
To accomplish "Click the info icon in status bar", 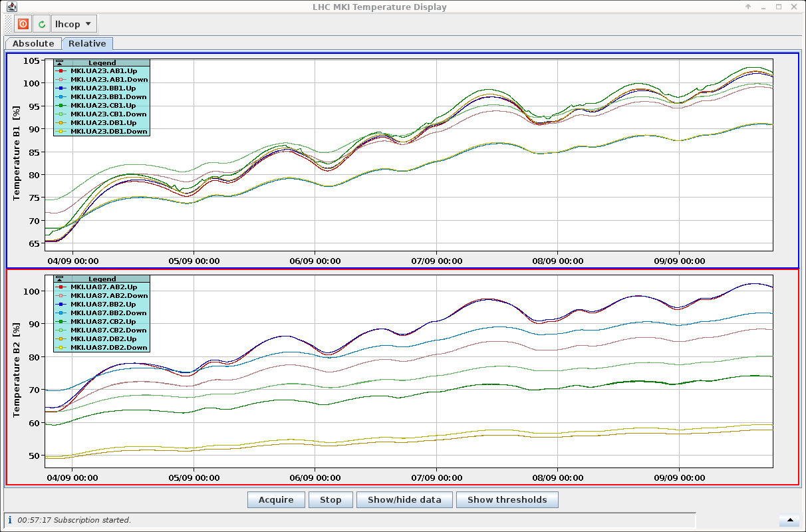I will 10,520.
